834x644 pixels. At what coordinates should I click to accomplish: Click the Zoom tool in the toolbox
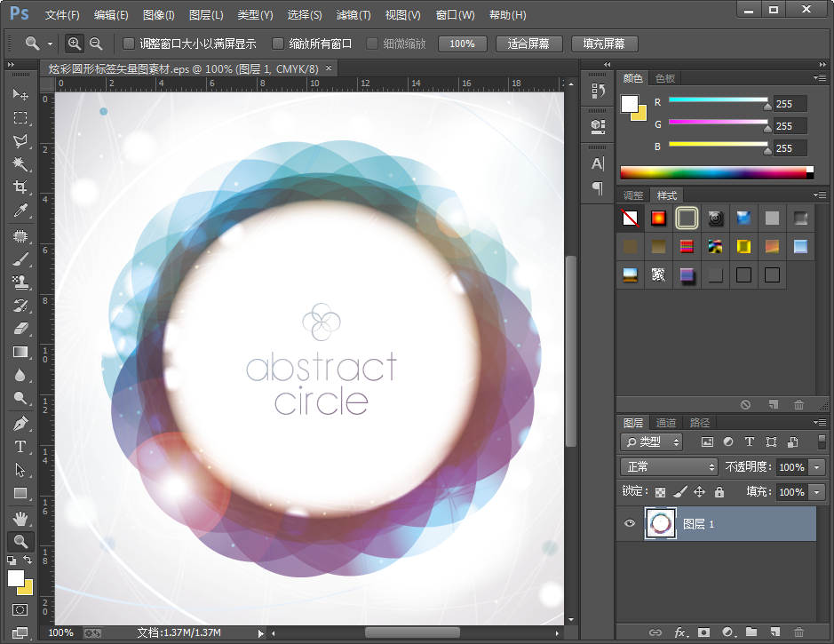click(x=20, y=541)
